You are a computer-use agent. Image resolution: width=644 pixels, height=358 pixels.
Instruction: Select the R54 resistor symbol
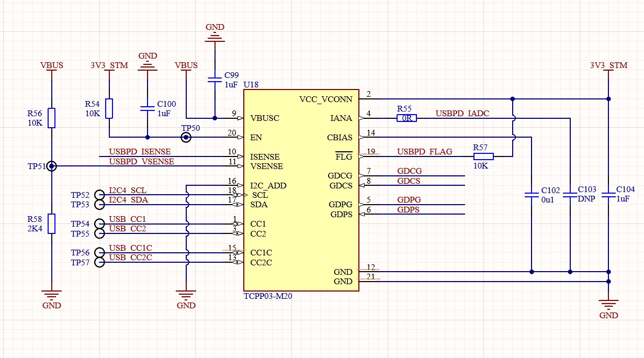click(x=109, y=108)
